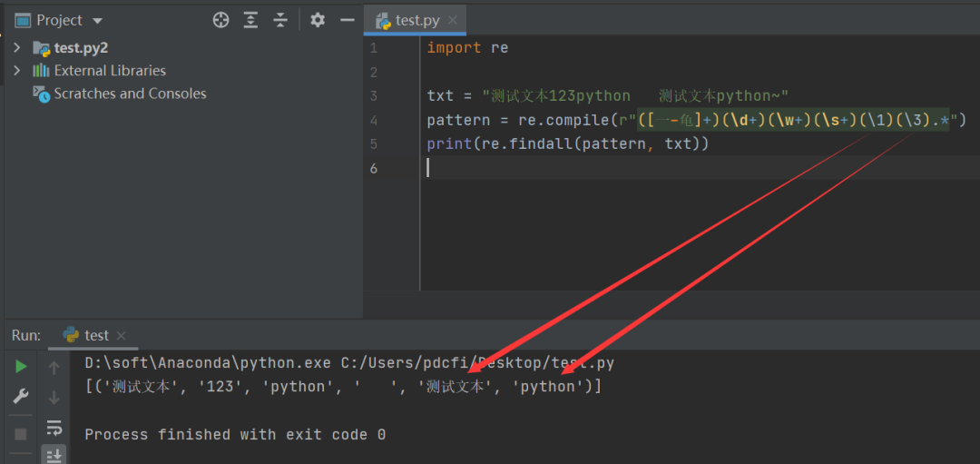The height and width of the screenshot is (464, 980).
Task: Select Scratches and Consoles item
Action: (x=130, y=94)
